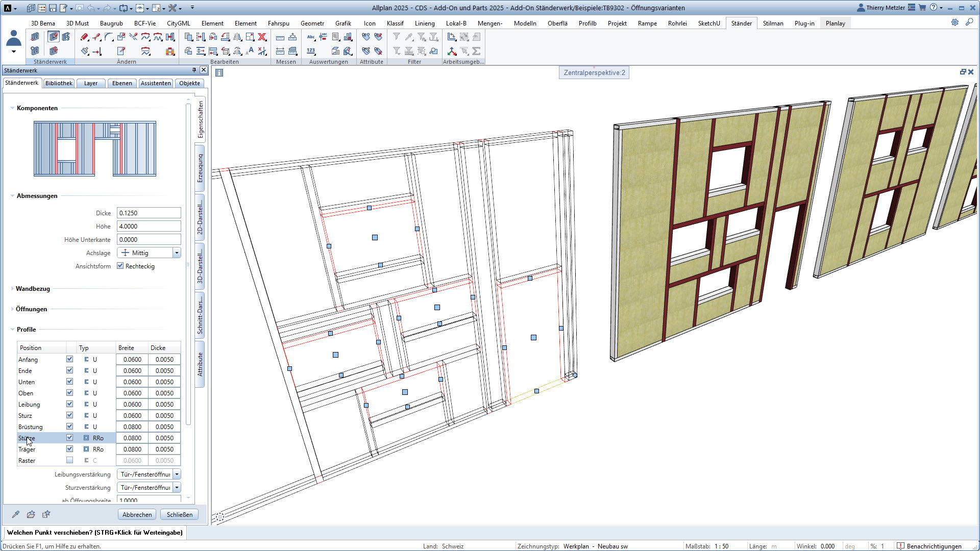Screen dimensions: 980x551
Task: Open the Abc label text tool
Action: click(x=311, y=37)
